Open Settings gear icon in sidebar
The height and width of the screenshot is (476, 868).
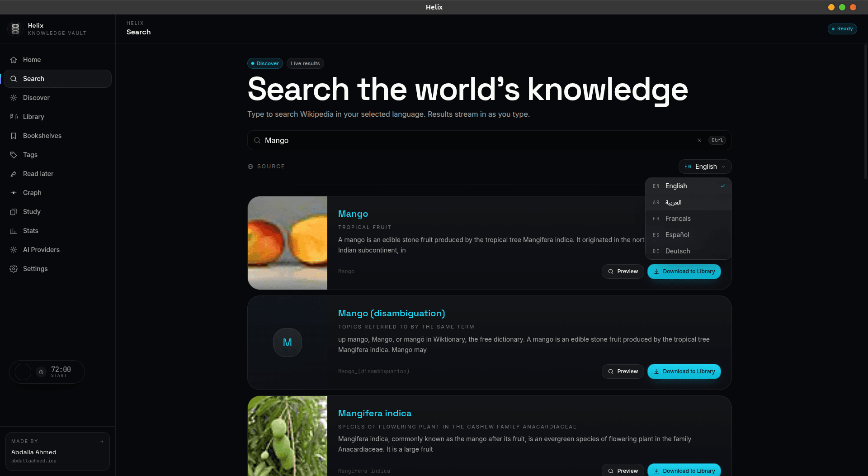click(x=14, y=269)
